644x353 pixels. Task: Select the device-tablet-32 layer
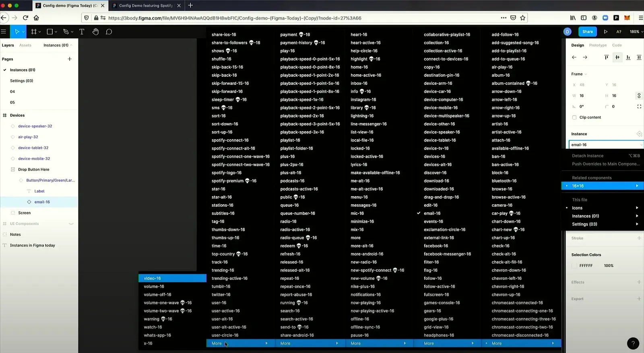[33, 148]
